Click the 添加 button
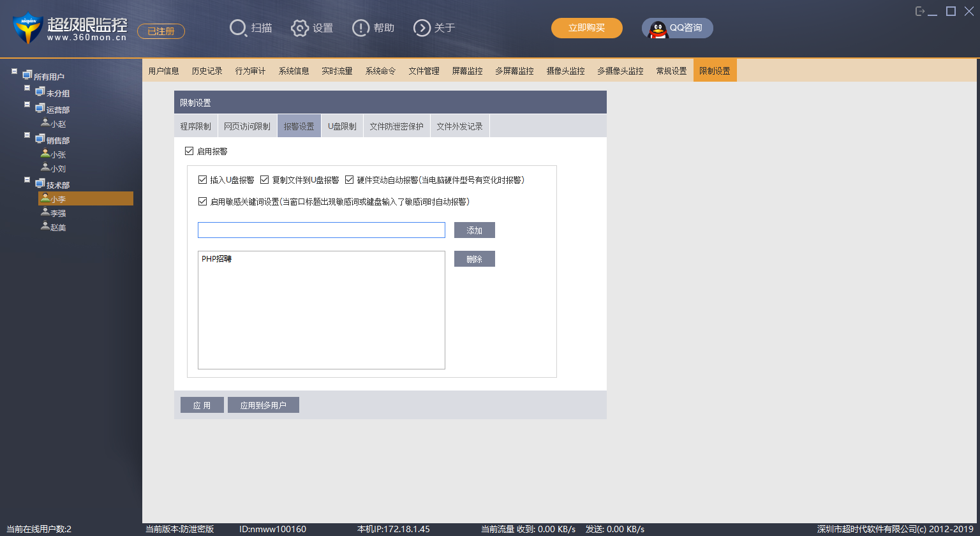 [x=474, y=230]
